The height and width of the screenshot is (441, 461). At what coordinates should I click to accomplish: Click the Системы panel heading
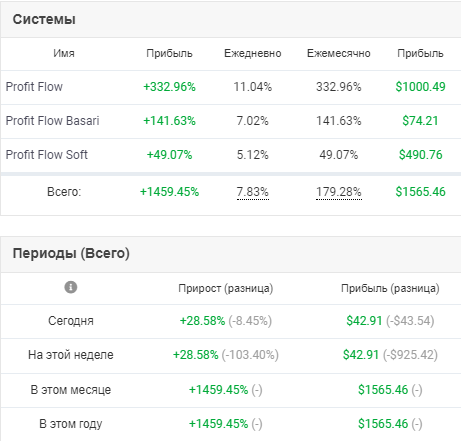coord(44,19)
